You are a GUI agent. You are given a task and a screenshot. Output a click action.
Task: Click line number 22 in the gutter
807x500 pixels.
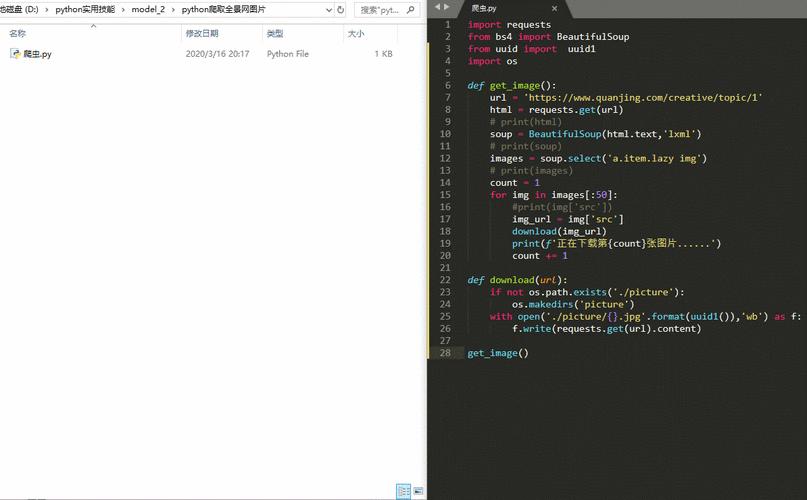[x=445, y=280]
